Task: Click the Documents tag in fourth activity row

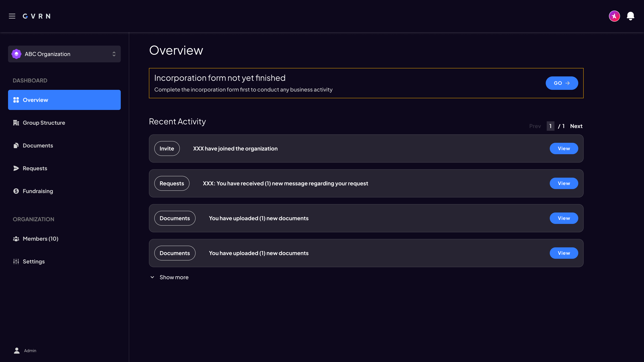Action: (175, 253)
